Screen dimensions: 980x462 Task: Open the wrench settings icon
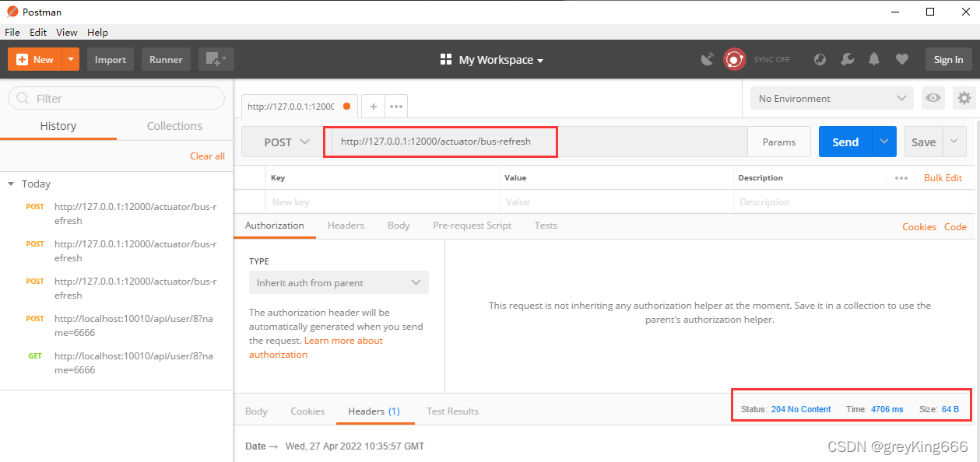[848, 59]
